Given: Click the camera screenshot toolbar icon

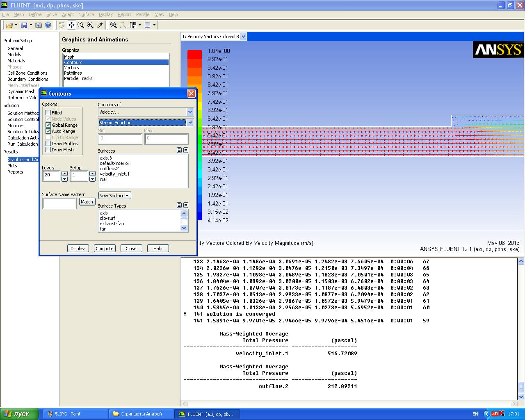Looking at the screenshot, I should pyautogui.click(x=39, y=25).
